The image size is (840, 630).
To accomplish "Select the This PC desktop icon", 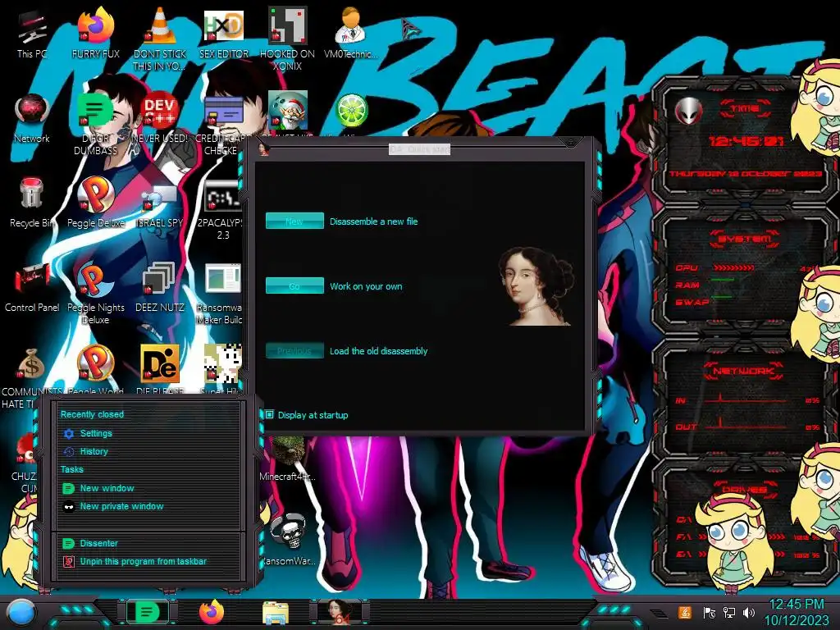I will pyautogui.click(x=32, y=33).
